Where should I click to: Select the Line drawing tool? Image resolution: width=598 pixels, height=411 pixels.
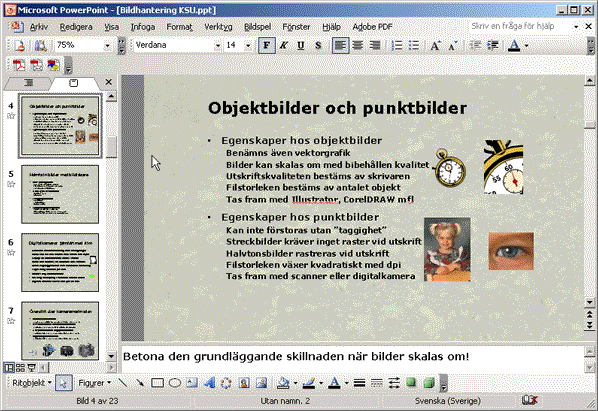pyautogui.click(x=123, y=383)
